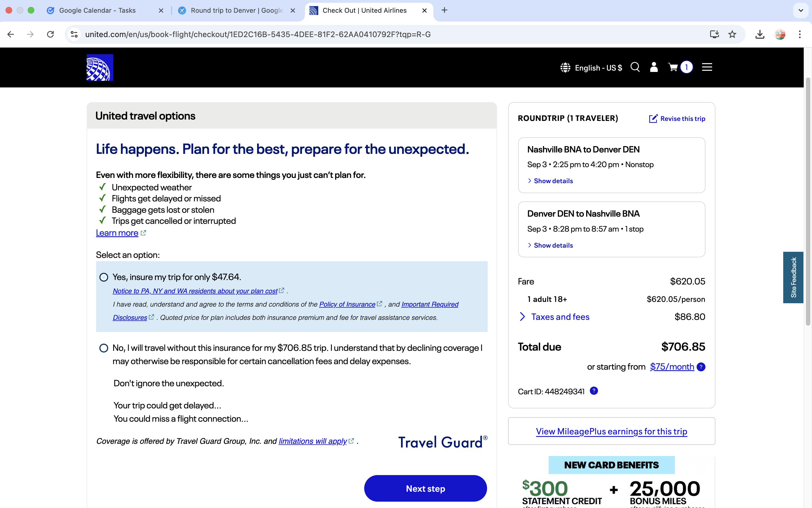Open Learn more insurance link
Screen dimensions: 812x508
click(117, 233)
